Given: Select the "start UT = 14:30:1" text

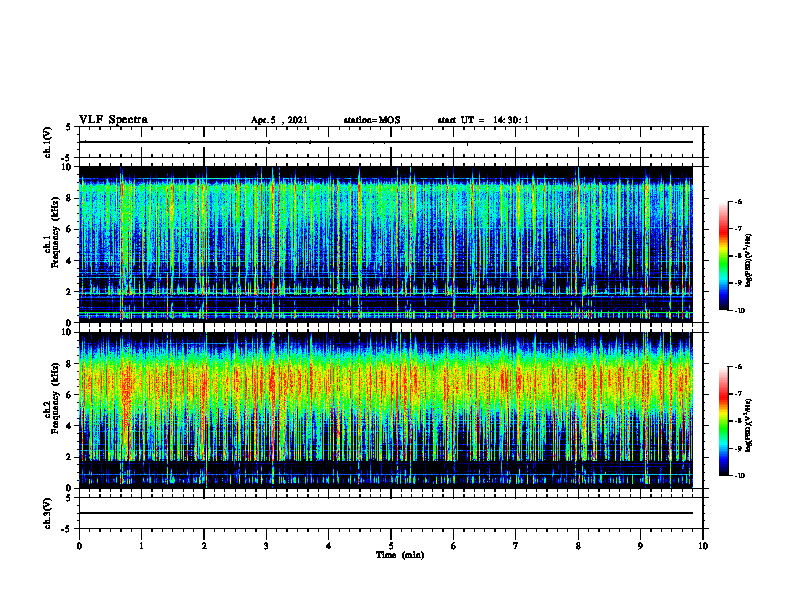Looking at the screenshot, I should 483,120.
